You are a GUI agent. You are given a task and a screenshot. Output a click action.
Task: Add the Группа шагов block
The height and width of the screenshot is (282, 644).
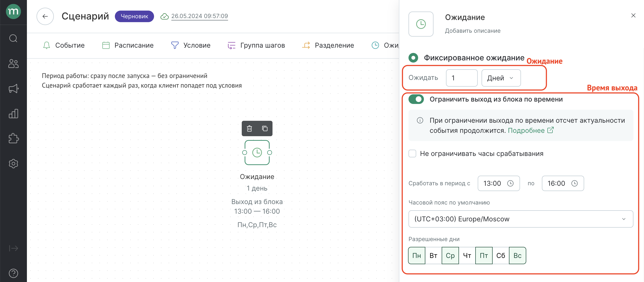click(256, 45)
